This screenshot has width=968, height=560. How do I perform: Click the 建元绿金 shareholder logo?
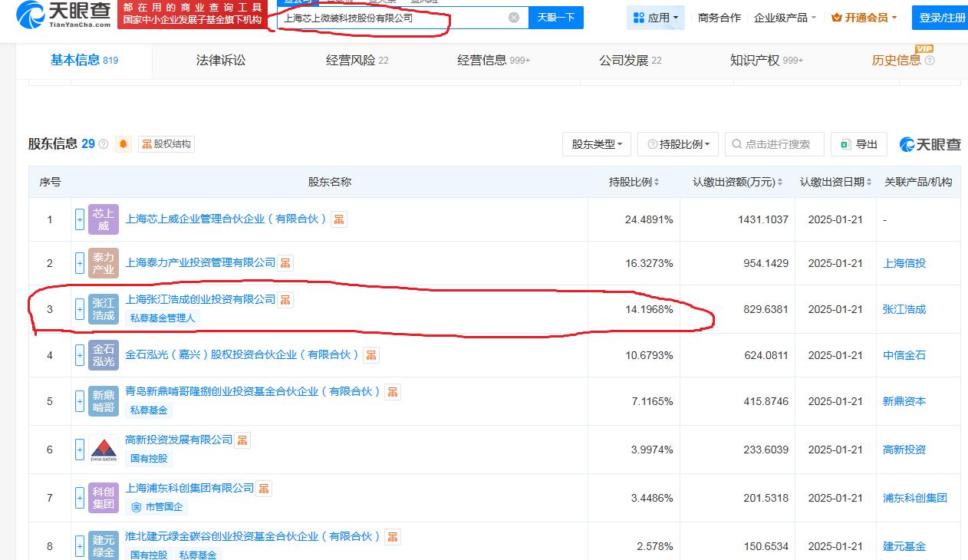click(104, 546)
